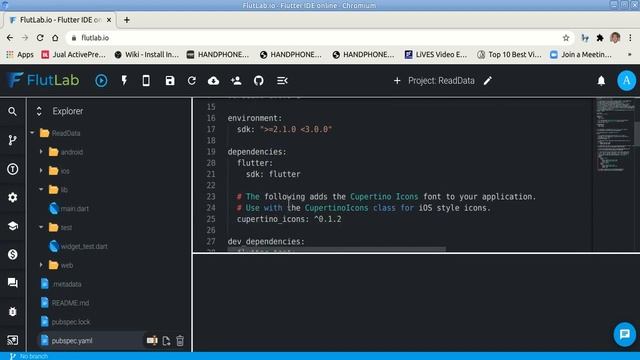
Task: Click the bug report sidebar icon
Action: (13, 311)
